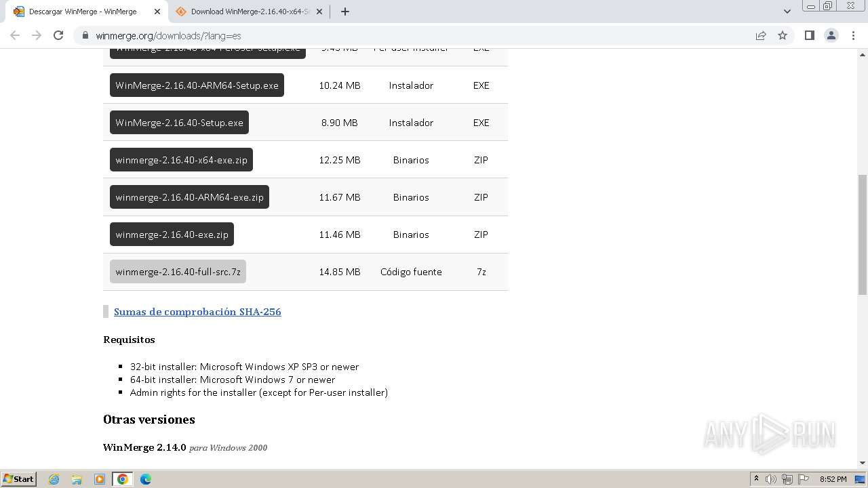Go forward in browser history

[37, 35]
